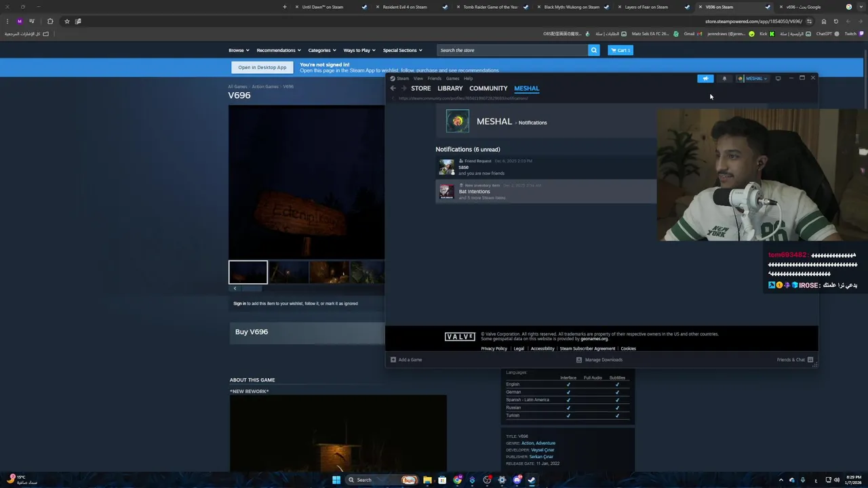
Task: Open the Help menu in Steam client
Action: [x=468, y=79]
